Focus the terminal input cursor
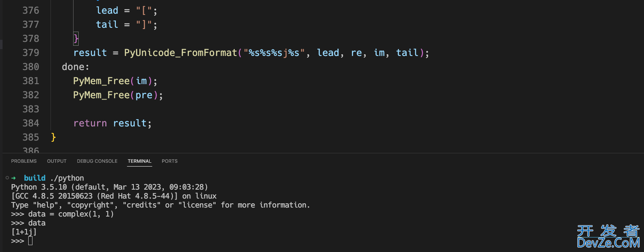The width and height of the screenshot is (644, 252). pyautogui.click(x=30, y=241)
